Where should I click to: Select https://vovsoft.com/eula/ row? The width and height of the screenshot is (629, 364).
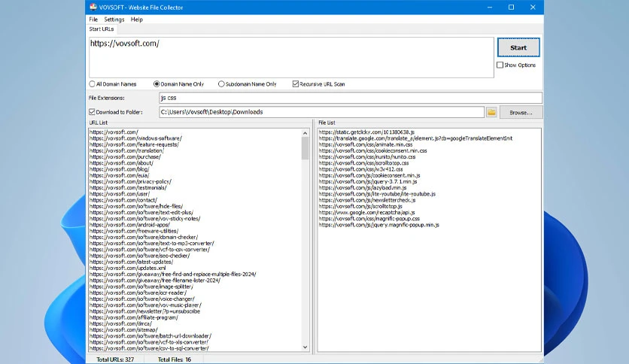pyautogui.click(x=120, y=175)
